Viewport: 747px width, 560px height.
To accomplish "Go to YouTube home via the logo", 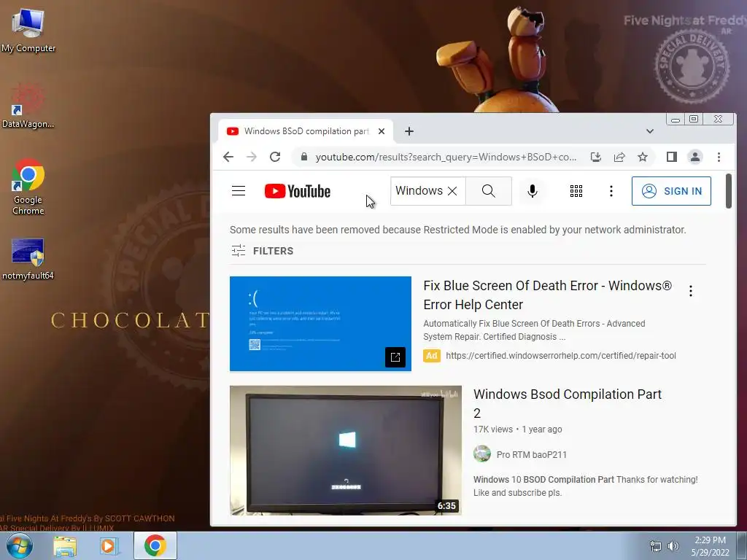I will (x=298, y=191).
